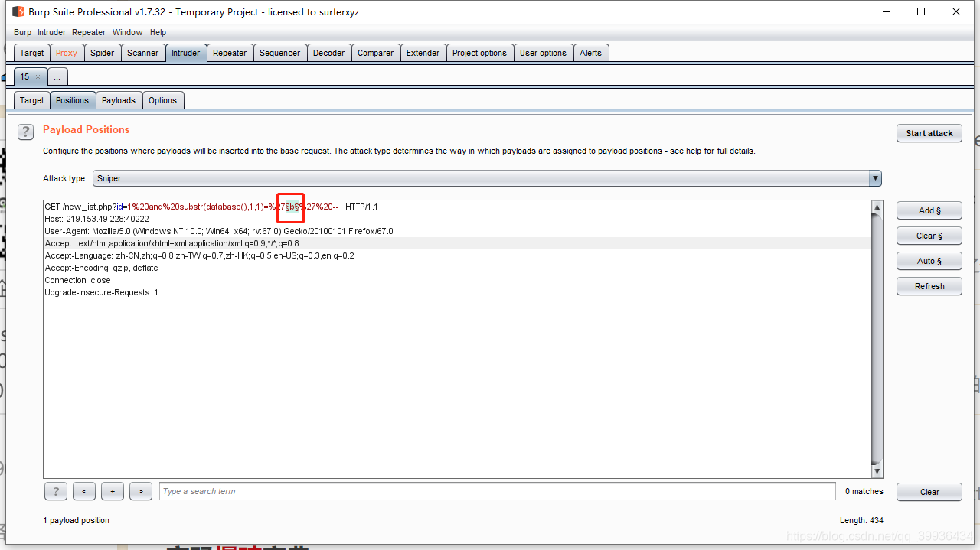Switch to the Sequencer tab
Screen dimensions: 980x550
pos(280,53)
